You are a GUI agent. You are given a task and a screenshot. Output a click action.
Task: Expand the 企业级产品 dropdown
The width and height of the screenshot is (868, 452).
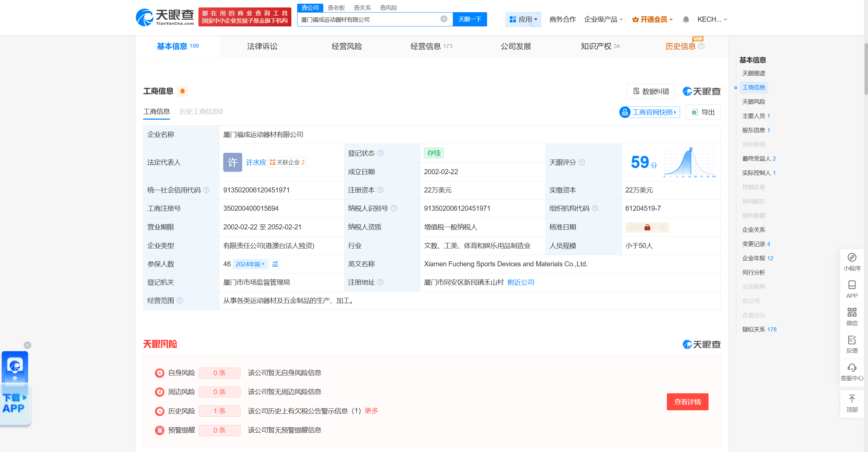tap(603, 19)
